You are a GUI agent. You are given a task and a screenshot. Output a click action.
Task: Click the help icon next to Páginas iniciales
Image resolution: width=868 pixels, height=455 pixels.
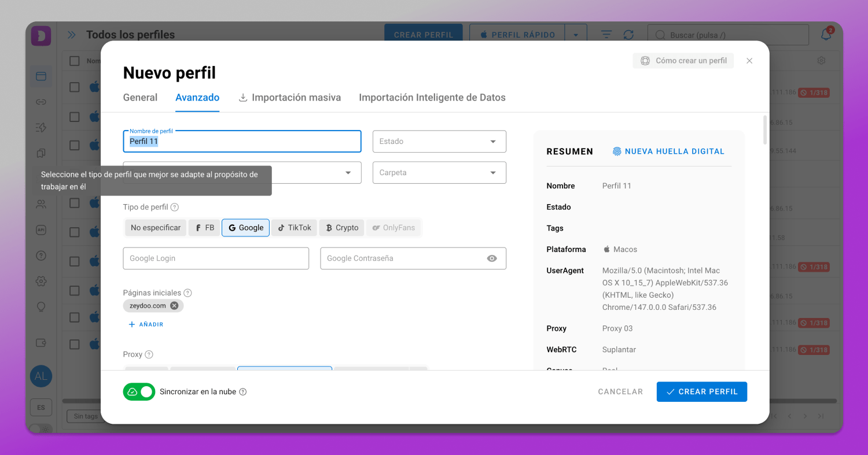pyautogui.click(x=187, y=293)
